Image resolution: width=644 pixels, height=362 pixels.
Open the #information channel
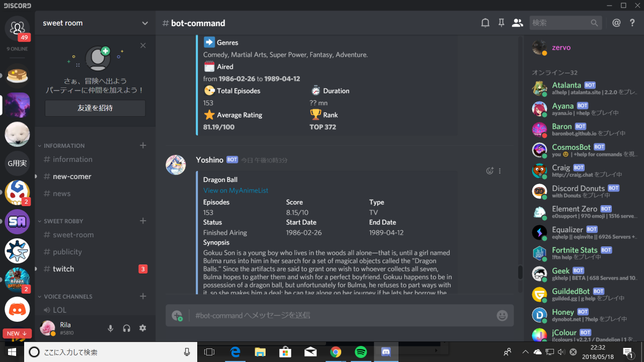(94, 159)
